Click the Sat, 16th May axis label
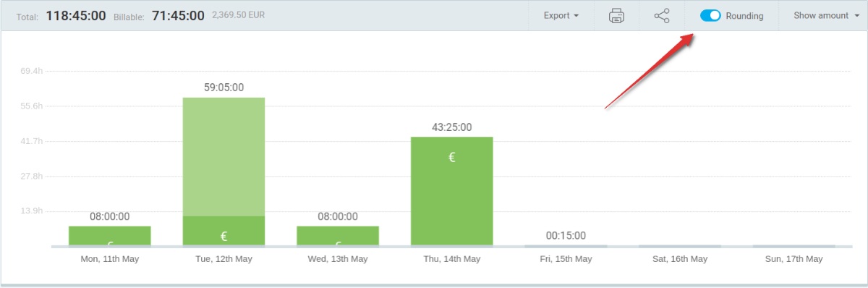 (679, 259)
